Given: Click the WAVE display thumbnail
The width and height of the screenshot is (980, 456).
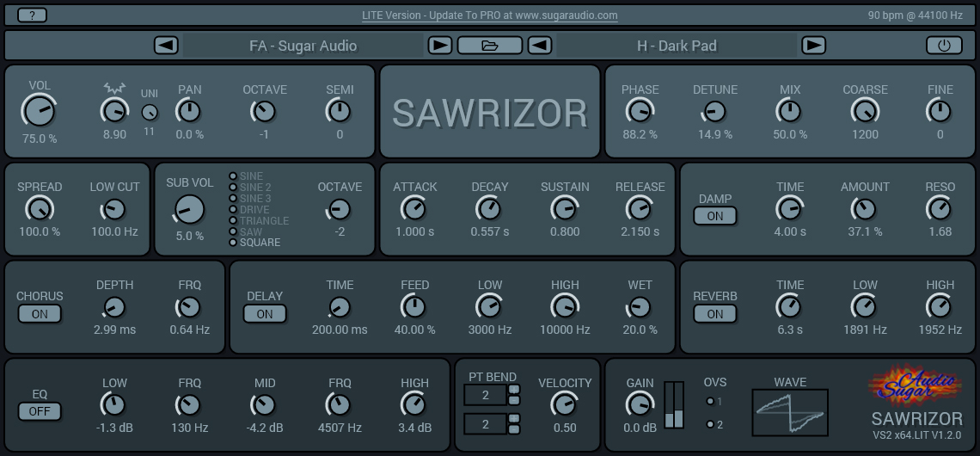Looking at the screenshot, I should [x=790, y=412].
